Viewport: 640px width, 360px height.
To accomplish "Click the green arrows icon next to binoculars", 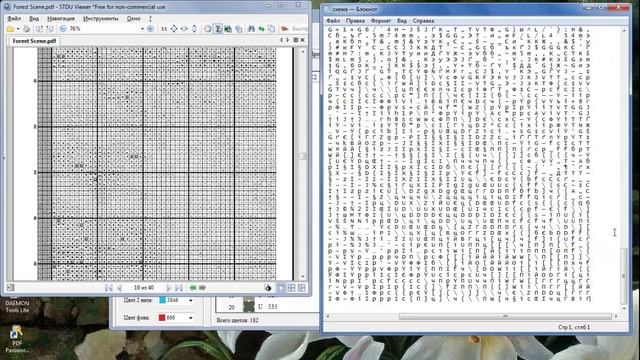I will coord(261,29).
